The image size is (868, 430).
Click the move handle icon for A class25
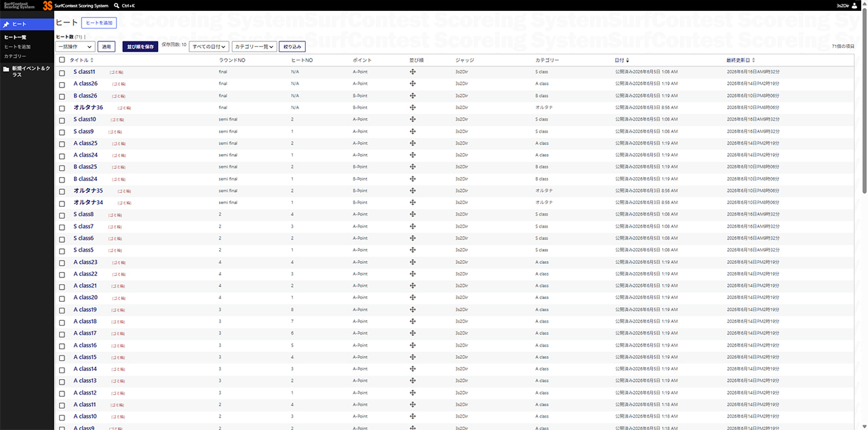[412, 143]
